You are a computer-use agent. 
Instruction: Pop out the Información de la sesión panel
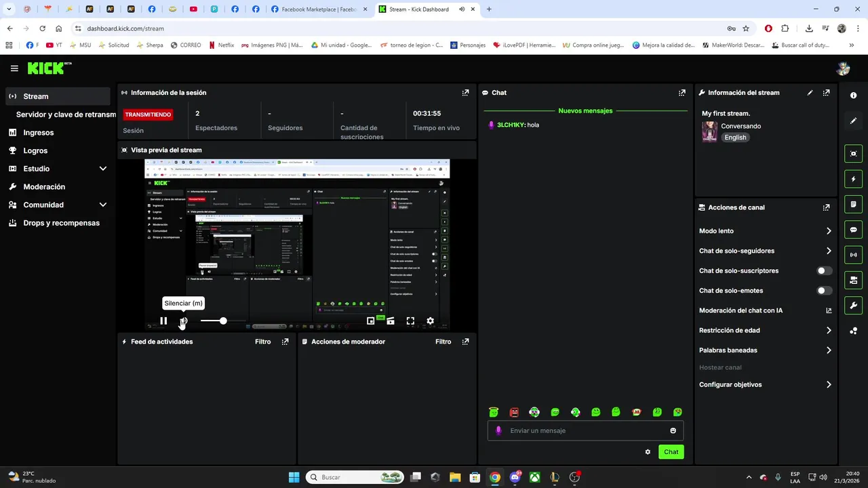coord(465,93)
